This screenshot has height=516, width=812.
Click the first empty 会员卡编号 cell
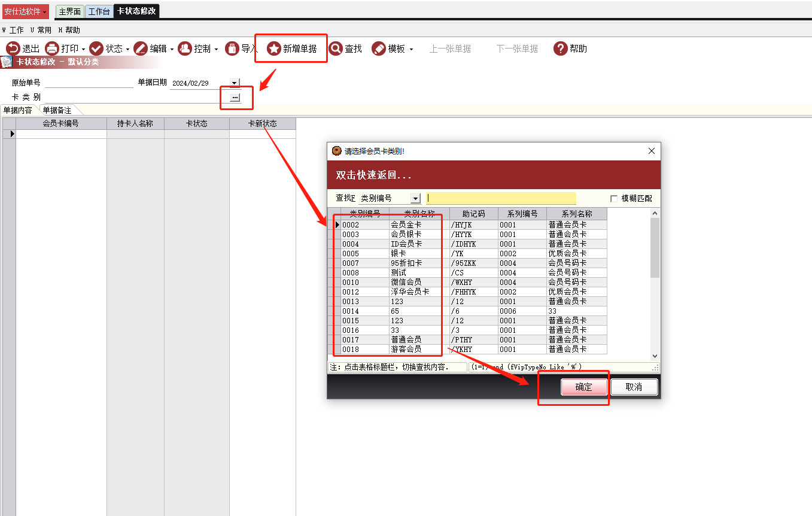[x=61, y=134]
